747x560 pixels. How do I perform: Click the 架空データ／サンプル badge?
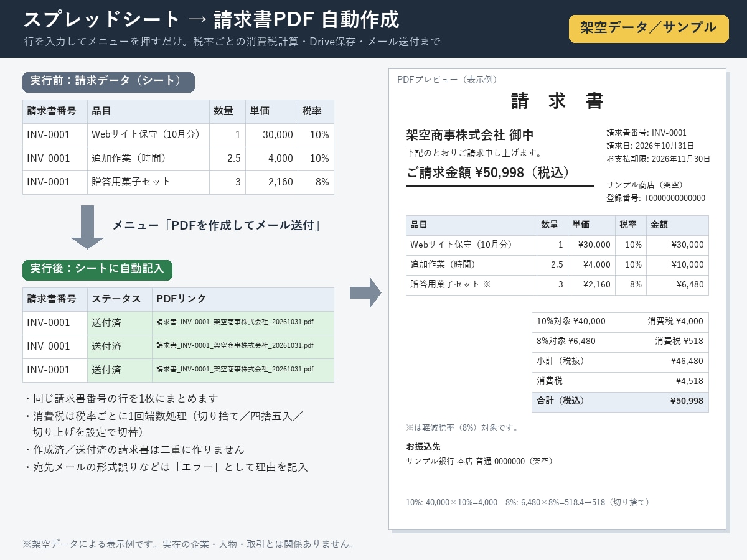click(x=649, y=28)
